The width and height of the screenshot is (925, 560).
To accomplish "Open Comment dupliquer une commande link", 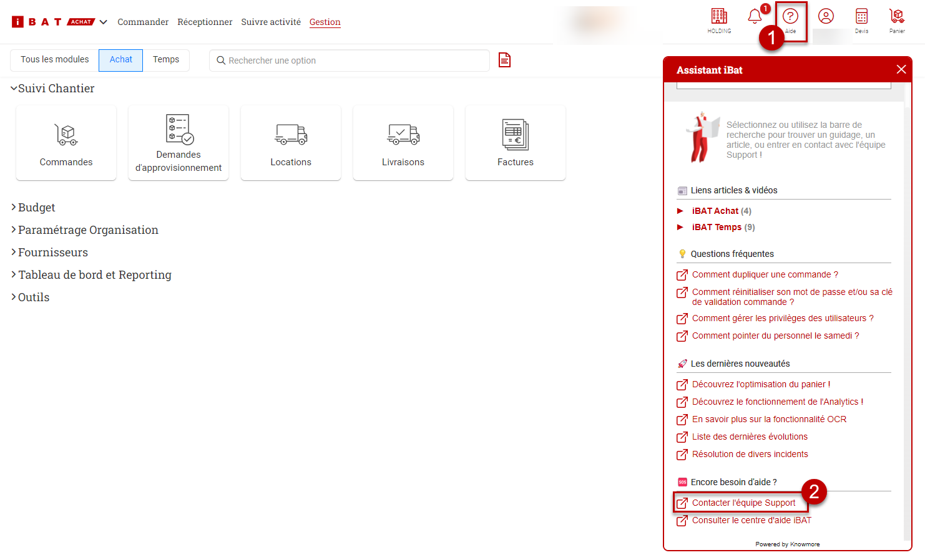I will pos(765,274).
